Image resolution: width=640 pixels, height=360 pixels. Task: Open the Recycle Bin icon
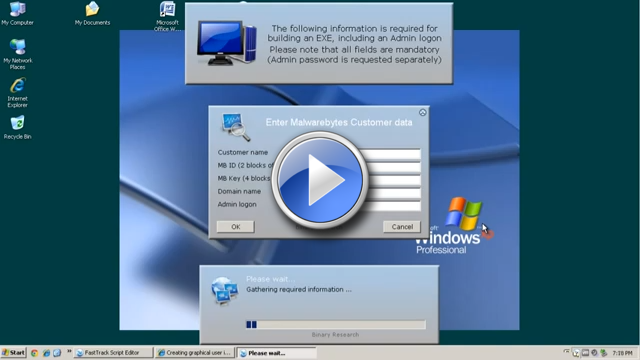pyautogui.click(x=18, y=127)
